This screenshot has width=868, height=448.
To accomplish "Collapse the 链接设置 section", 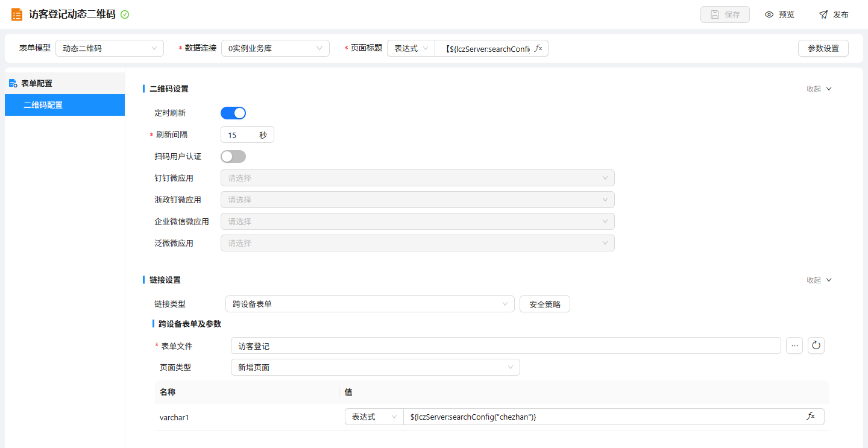I will click(x=819, y=280).
